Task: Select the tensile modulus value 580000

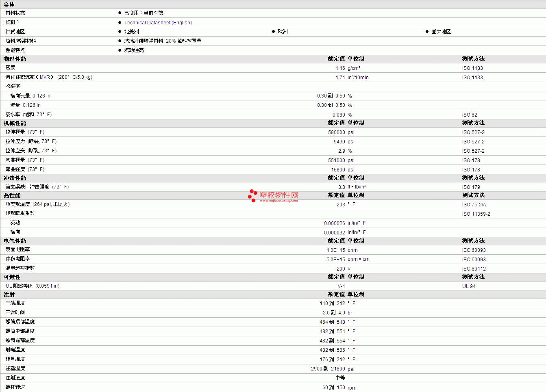Action: (x=337, y=132)
